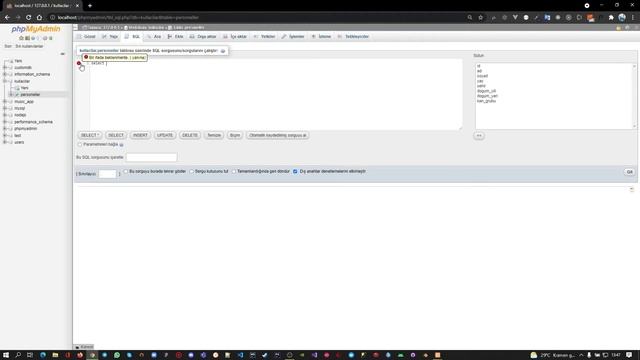
Task: Open the Gözat tab
Action: (x=86, y=37)
